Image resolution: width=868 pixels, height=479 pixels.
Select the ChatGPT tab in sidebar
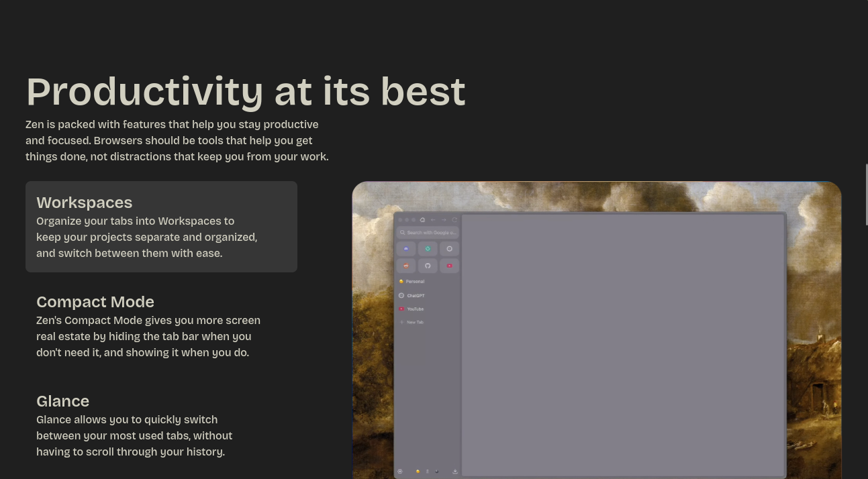[416, 296]
